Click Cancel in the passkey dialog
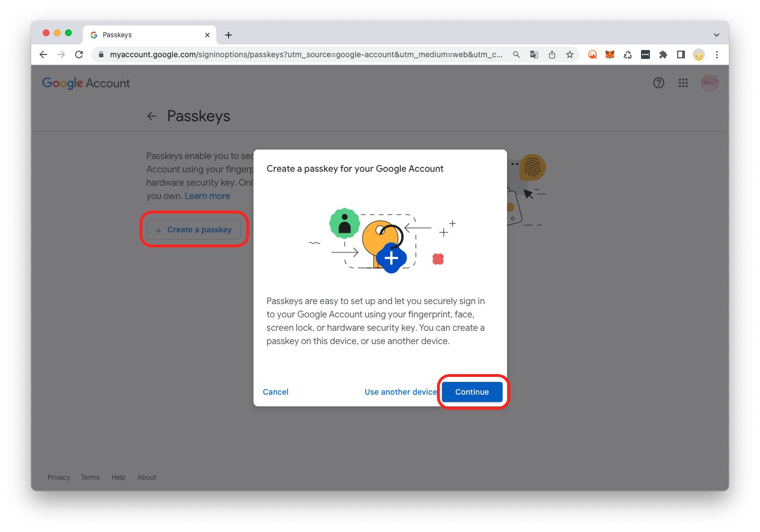 275,392
